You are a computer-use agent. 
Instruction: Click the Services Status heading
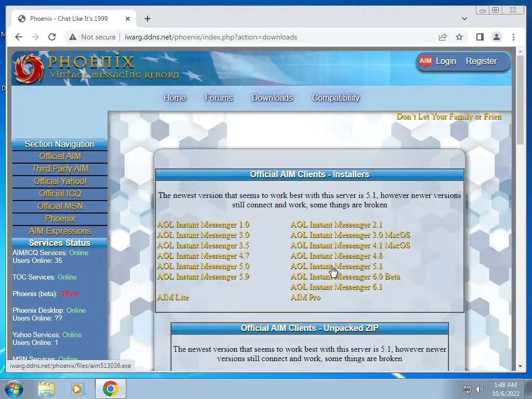pos(60,243)
